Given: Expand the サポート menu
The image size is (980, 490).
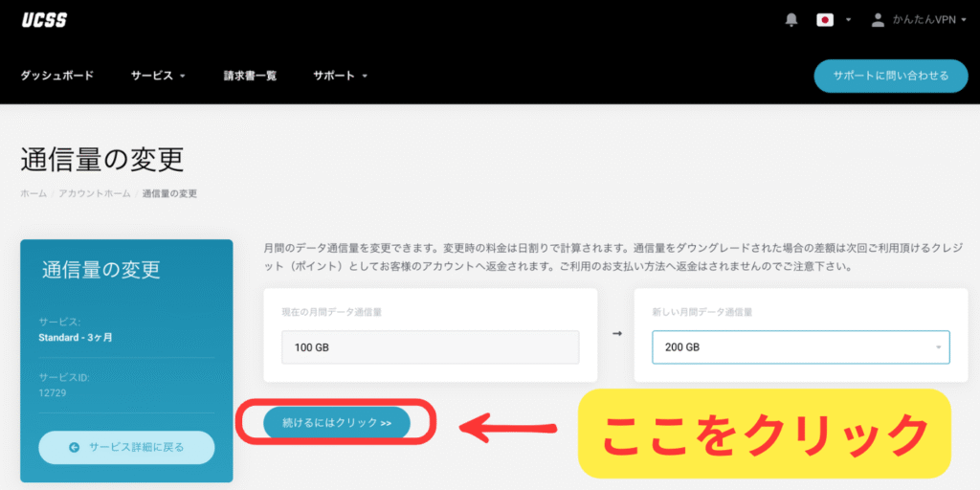Looking at the screenshot, I should pyautogui.click(x=340, y=76).
